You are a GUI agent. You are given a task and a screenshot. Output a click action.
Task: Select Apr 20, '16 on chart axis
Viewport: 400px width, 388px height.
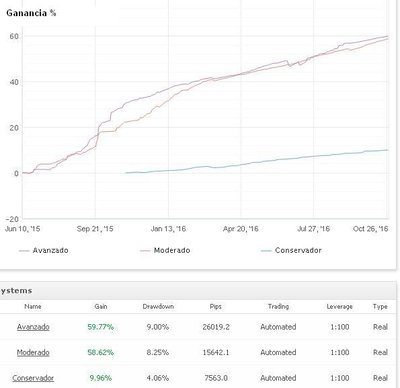[x=241, y=229]
